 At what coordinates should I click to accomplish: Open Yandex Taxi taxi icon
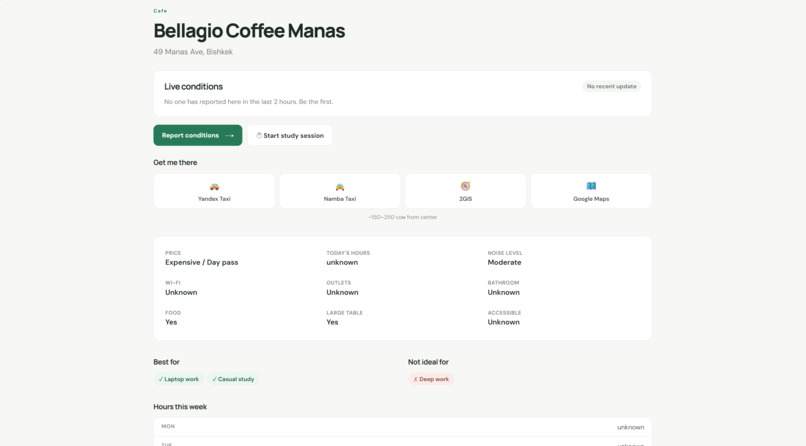214,187
